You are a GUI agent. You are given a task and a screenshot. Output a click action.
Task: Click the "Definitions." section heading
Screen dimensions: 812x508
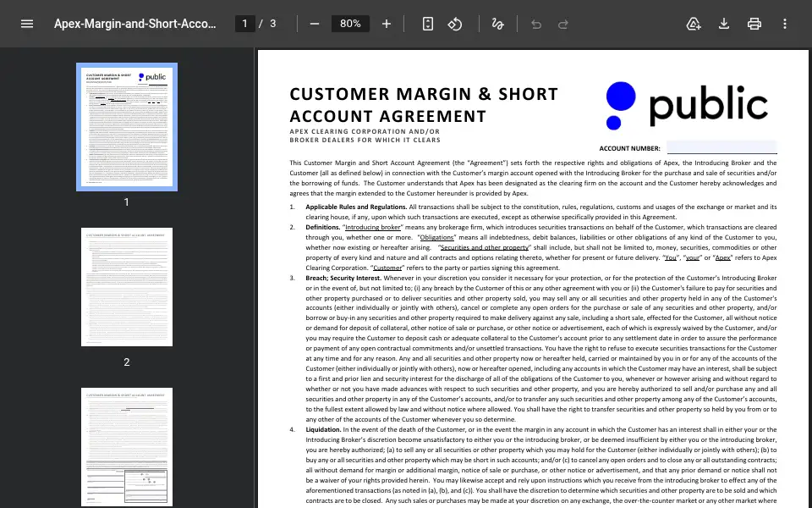pos(322,227)
